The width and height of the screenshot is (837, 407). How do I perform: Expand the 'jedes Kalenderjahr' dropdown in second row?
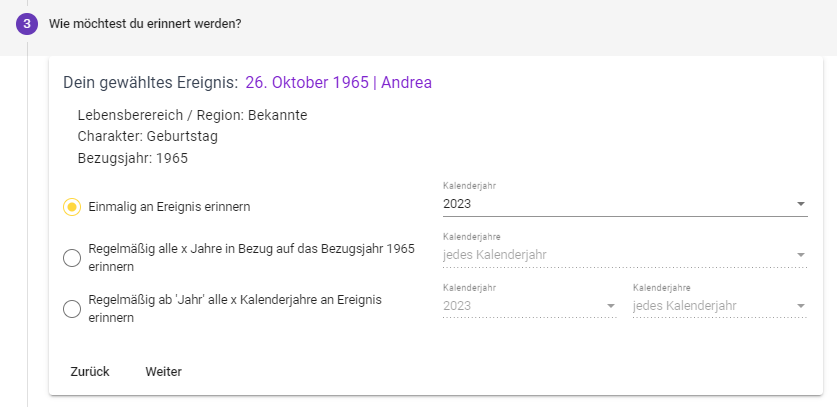coord(800,255)
